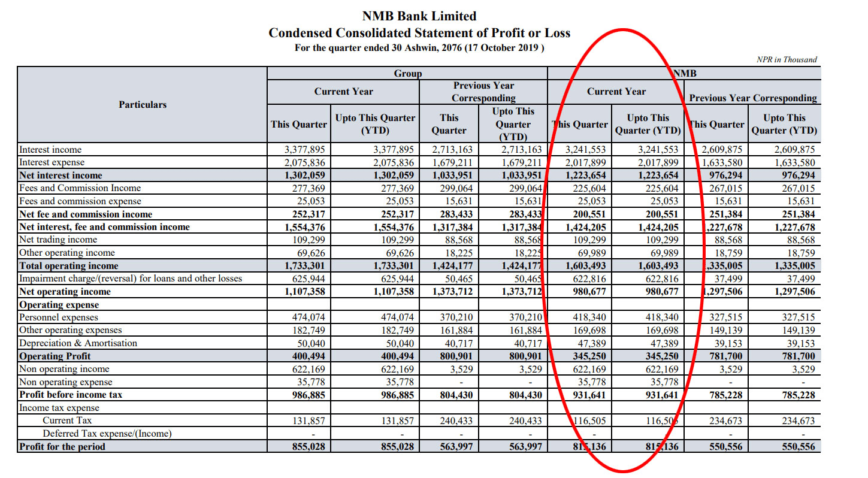Click 418,340 in NMB Current Year This Quarter column
Viewport: 868px width, 478px height.
click(x=589, y=317)
